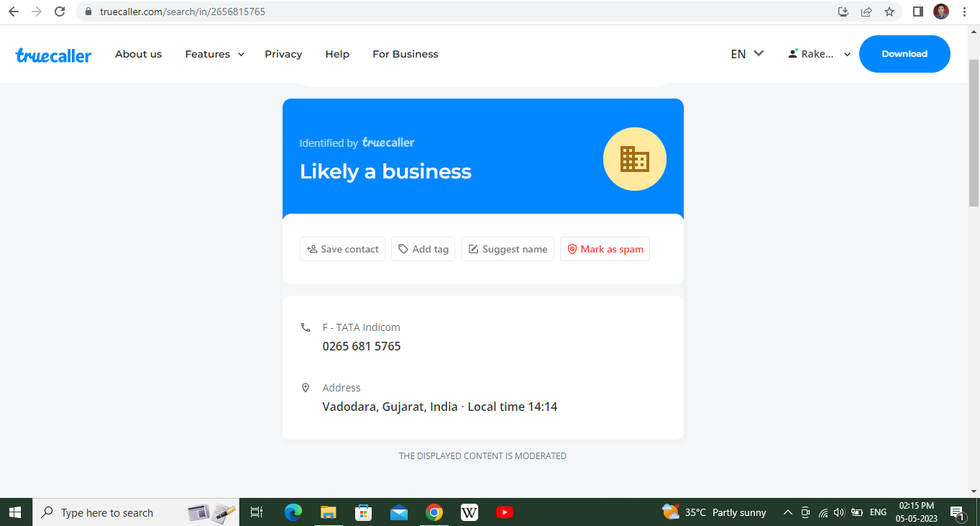This screenshot has width=980, height=526.
Task: Click the browser forward arrow
Action: (37, 12)
